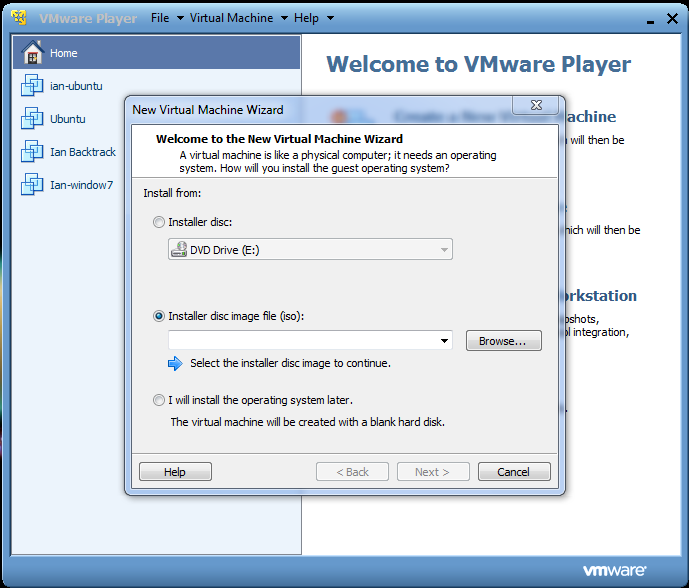This screenshot has height=588, width=689.
Task: Open the File menu
Action: click(160, 18)
